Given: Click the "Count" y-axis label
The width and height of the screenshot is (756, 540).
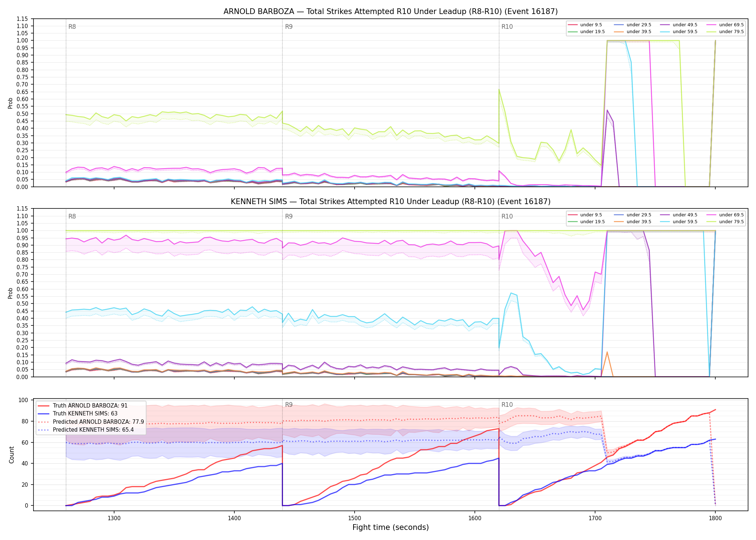Looking at the screenshot, I should [12, 455].
